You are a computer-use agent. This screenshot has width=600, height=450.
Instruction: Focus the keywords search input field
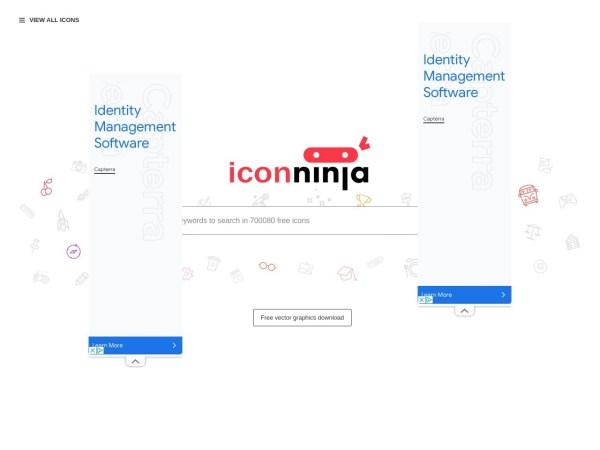(300, 220)
